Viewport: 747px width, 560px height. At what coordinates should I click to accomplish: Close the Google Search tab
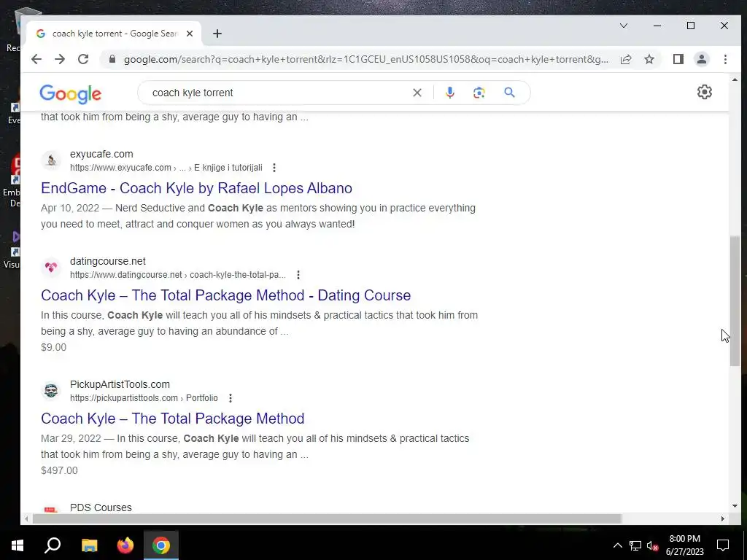[190, 34]
